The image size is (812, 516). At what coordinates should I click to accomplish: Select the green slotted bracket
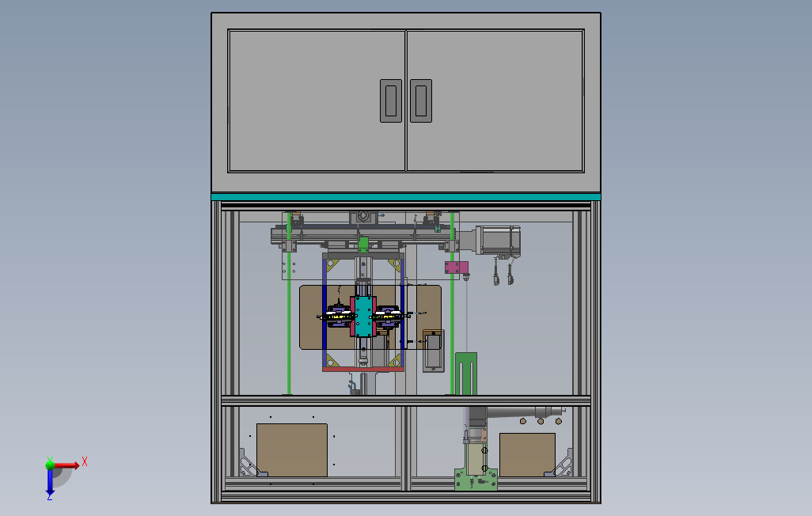[466, 374]
